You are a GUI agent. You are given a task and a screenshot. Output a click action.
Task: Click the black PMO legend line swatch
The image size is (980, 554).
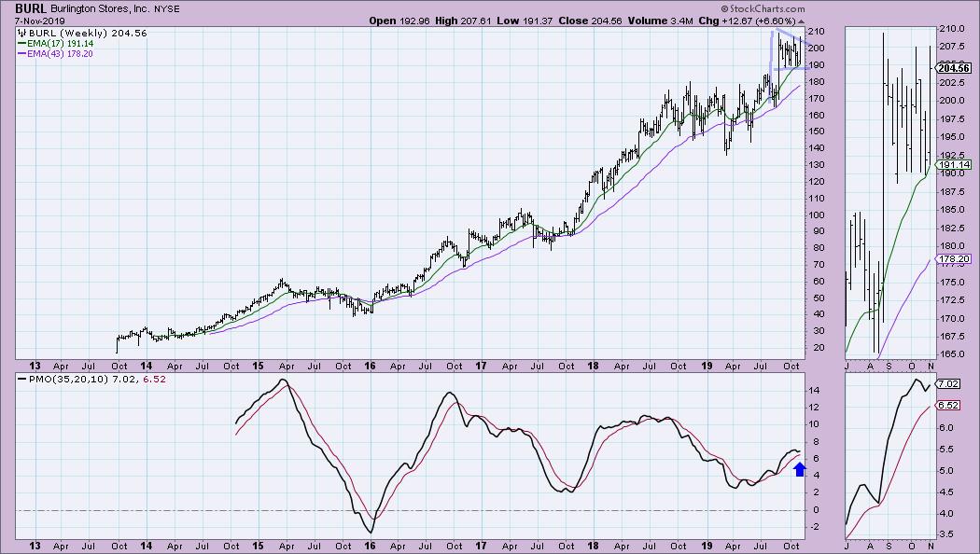pos(22,379)
